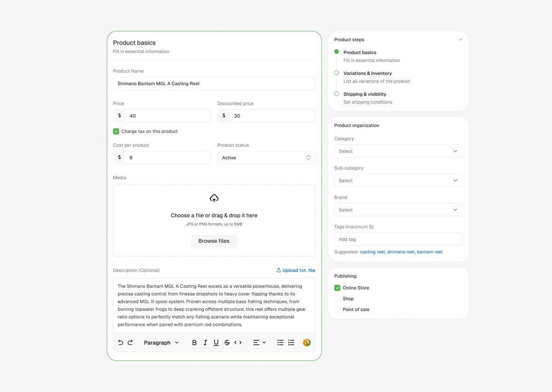Go to Variations & Inventory step
This screenshot has width=552, height=392.
coord(368,73)
